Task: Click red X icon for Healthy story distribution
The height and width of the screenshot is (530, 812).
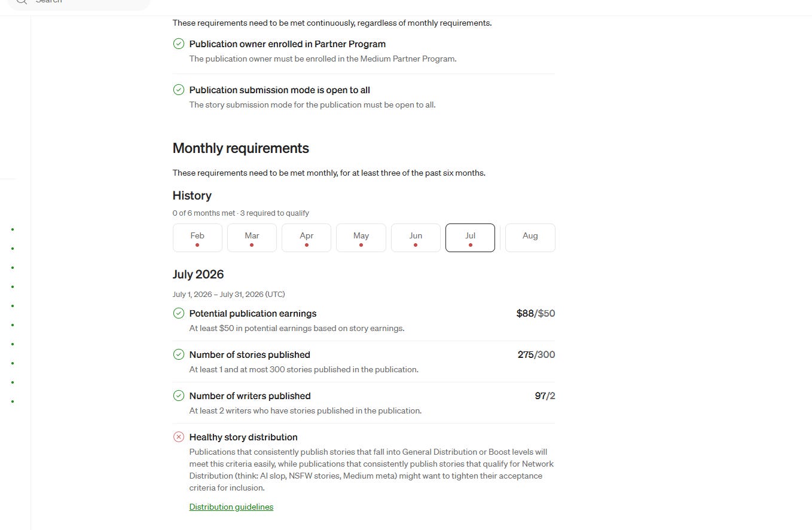Action: coord(178,437)
